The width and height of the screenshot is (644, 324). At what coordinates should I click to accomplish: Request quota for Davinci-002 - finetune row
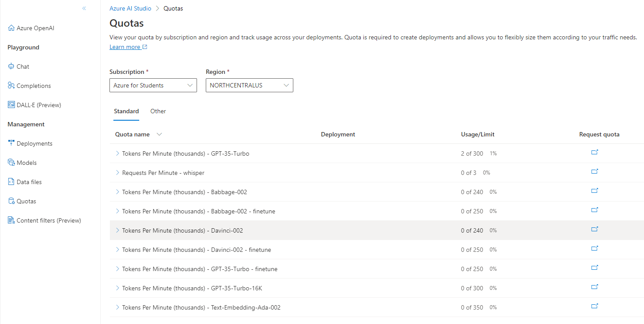[595, 248]
